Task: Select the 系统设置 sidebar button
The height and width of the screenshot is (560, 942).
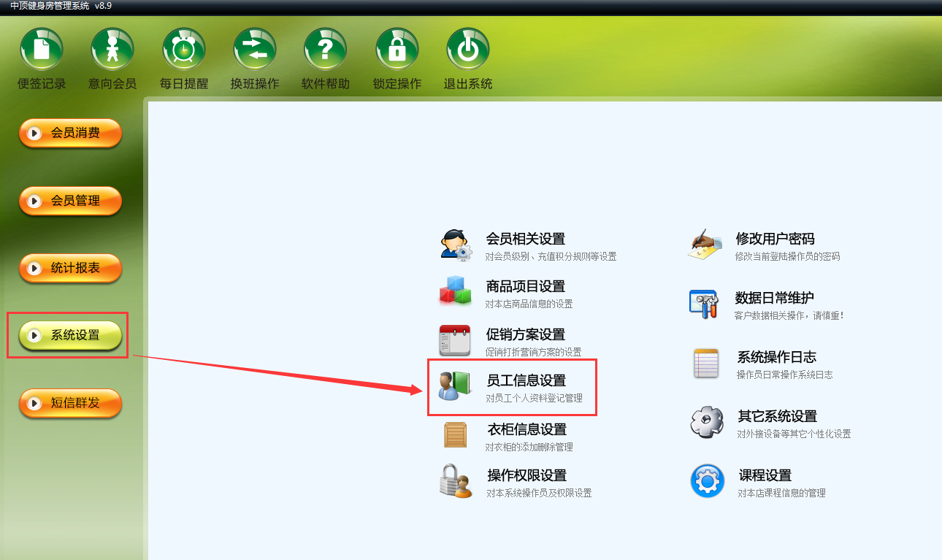Action: pyautogui.click(x=70, y=335)
